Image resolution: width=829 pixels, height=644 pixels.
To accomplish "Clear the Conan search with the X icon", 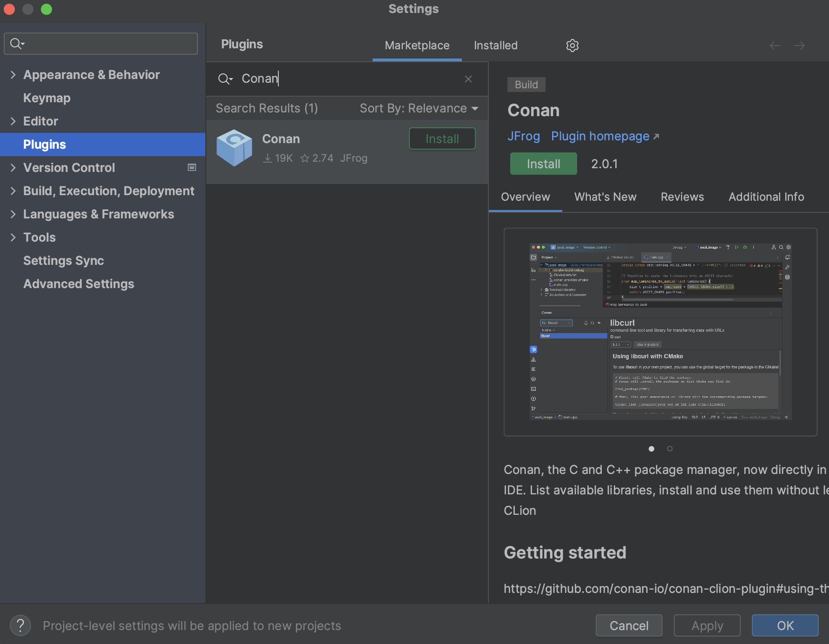I will point(468,79).
